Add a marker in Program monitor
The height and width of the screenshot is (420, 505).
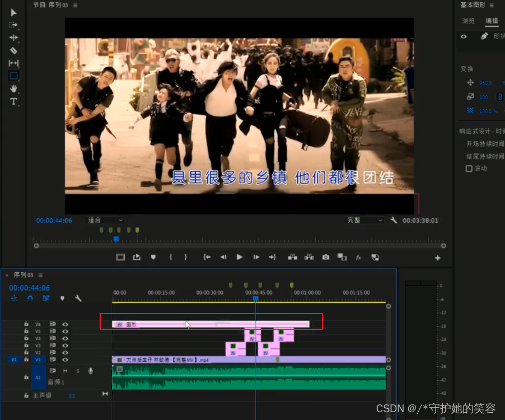pos(153,257)
